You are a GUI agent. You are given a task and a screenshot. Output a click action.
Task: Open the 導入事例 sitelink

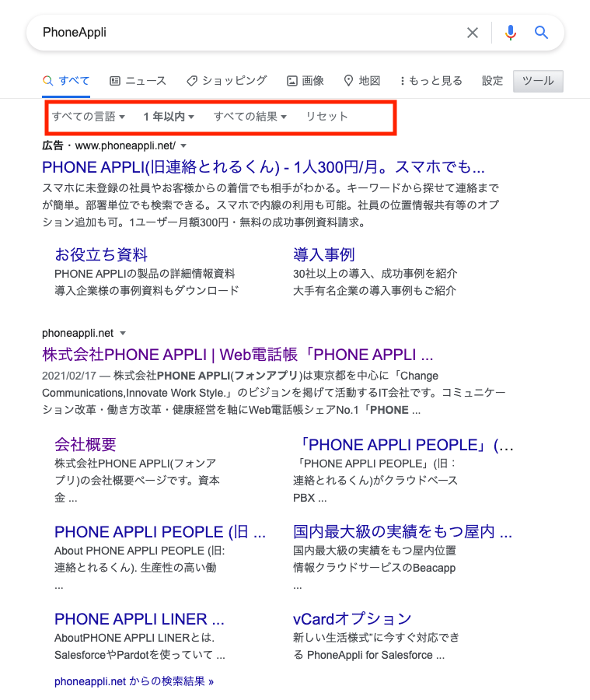tap(324, 254)
